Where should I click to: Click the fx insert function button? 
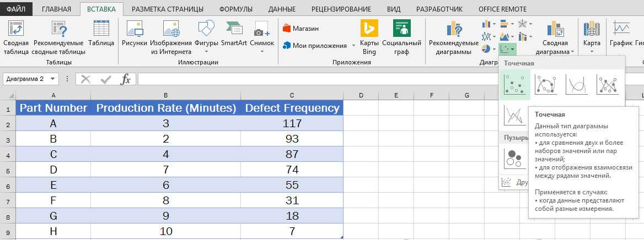click(125, 79)
